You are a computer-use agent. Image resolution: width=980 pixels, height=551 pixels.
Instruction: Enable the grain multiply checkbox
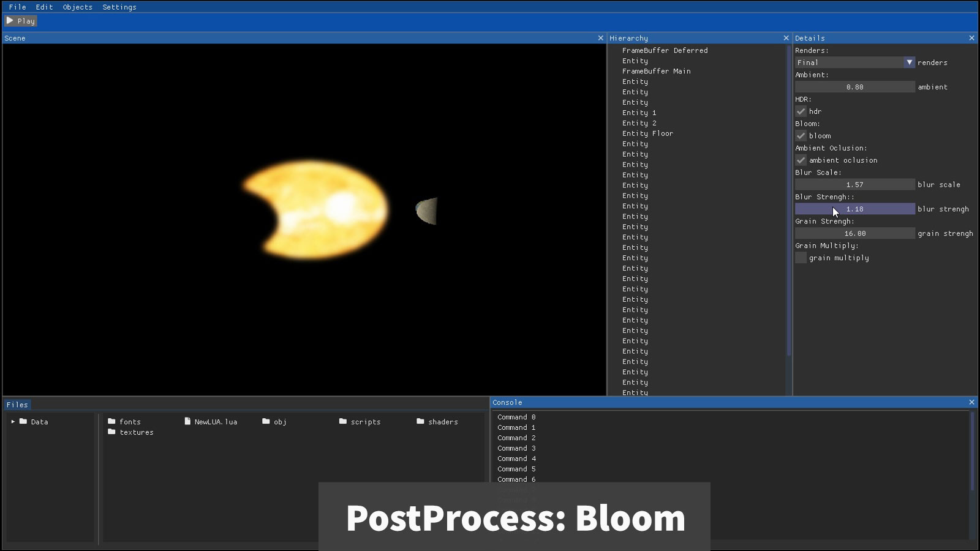(x=801, y=258)
